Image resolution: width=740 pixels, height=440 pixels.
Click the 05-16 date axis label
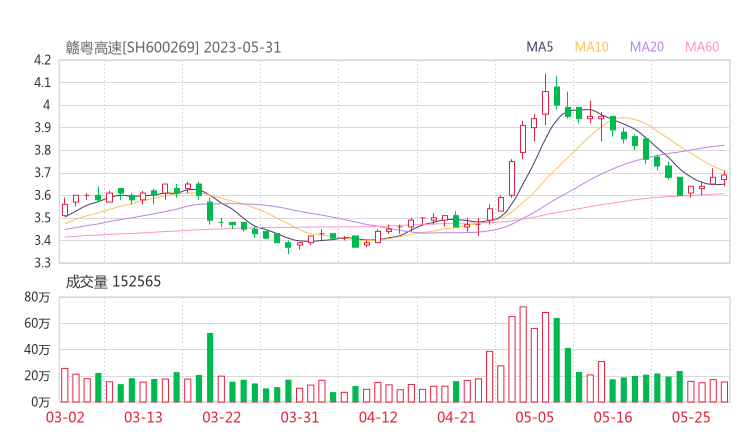point(613,417)
